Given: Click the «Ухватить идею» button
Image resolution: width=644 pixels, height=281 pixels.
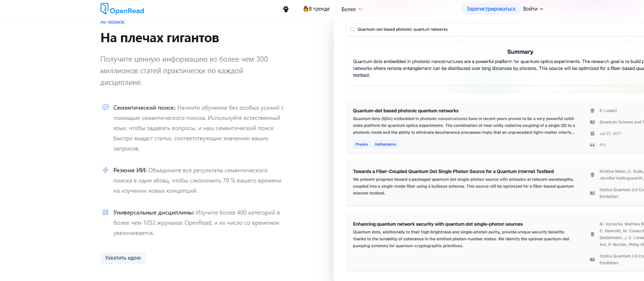Looking at the screenshot, I should coord(123,258).
